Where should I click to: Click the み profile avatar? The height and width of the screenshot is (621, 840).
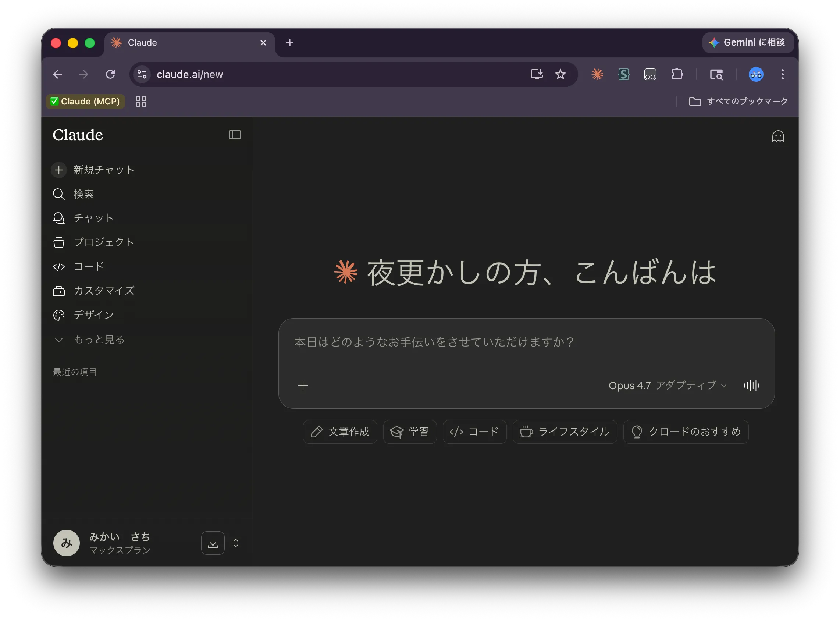click(67, 543)
